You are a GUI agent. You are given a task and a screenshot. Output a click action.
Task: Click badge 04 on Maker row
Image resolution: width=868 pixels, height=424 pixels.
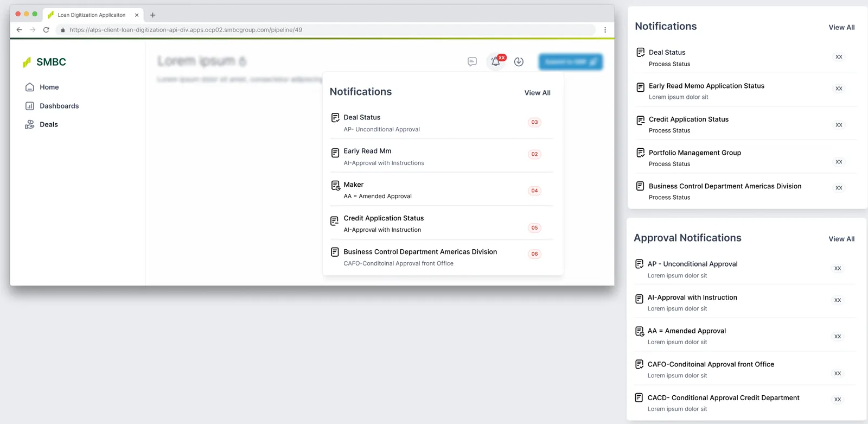(534, 191)
